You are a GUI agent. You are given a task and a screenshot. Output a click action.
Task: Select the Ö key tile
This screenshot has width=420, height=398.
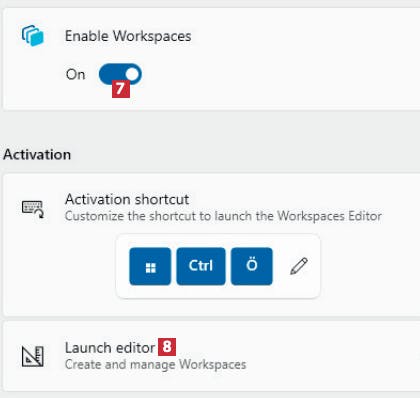coord(252,266)
